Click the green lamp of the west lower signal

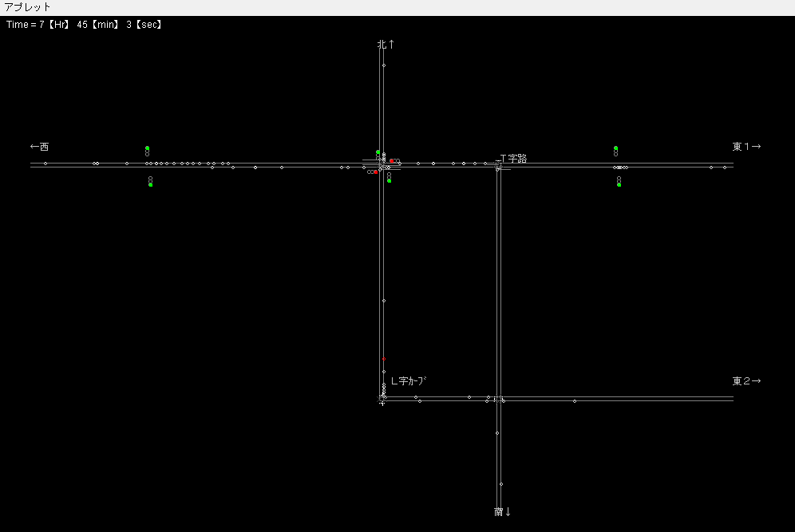[151, 184]
